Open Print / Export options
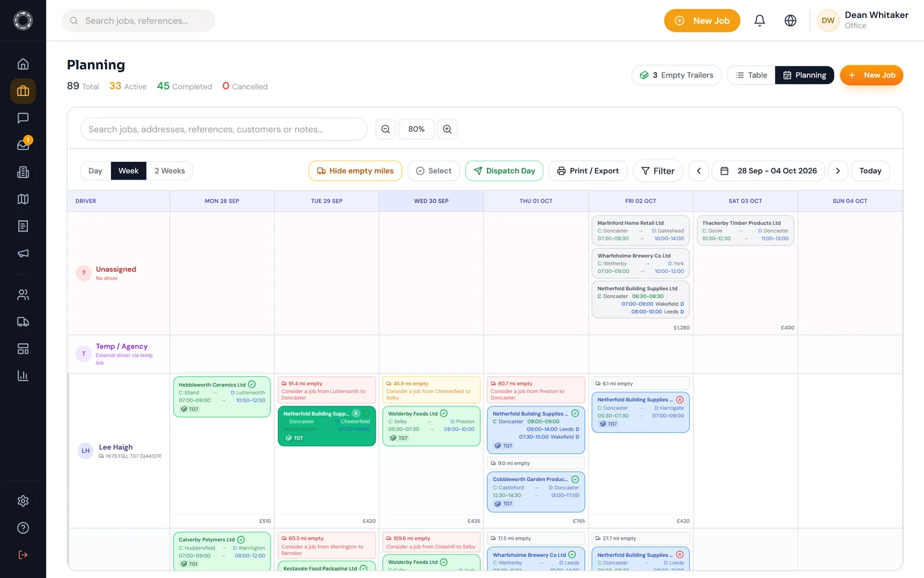 click(x=588, y=171)
